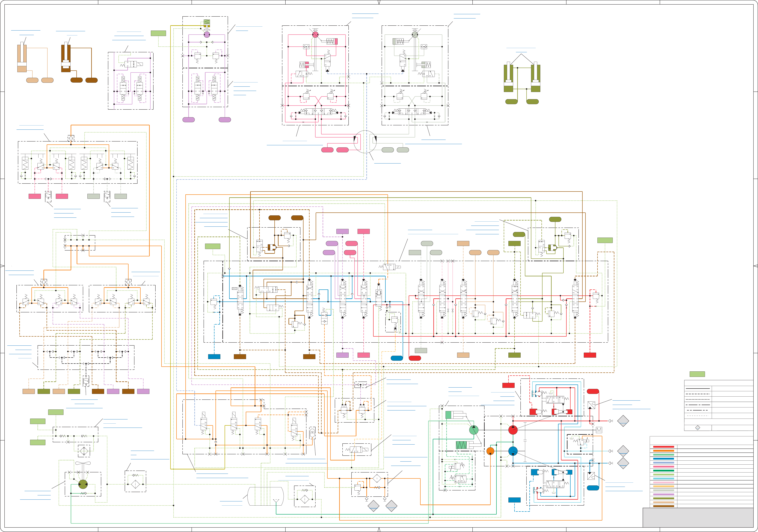Click the gray travel motor circle

(415, 34)
